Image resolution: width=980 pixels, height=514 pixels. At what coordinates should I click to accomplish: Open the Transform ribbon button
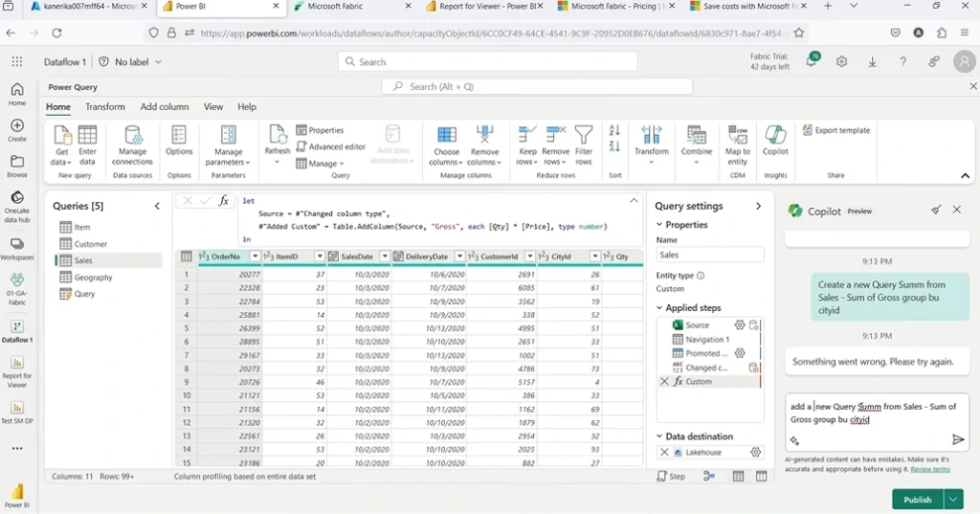click(x=651, y=145)
